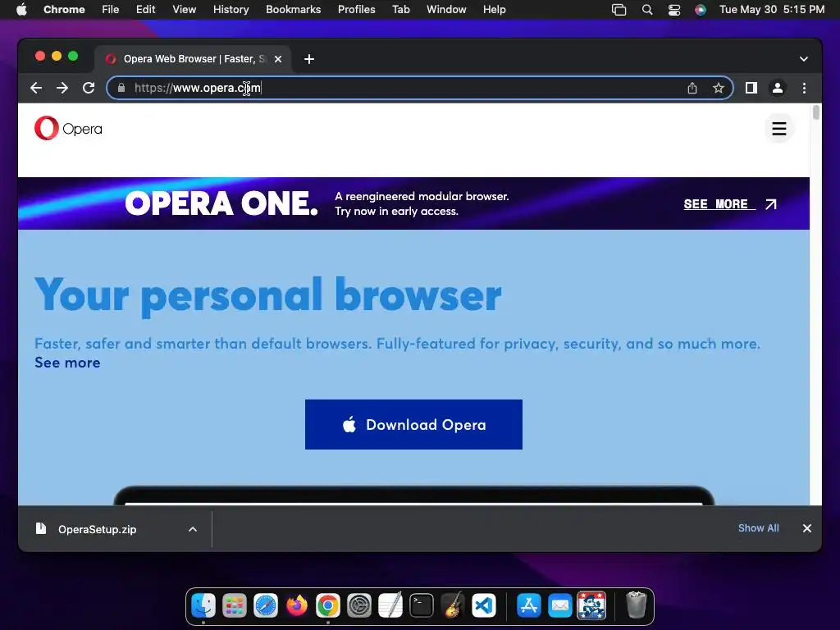
Task: Launch Terminal from the Dock
Action: point(422,606)
